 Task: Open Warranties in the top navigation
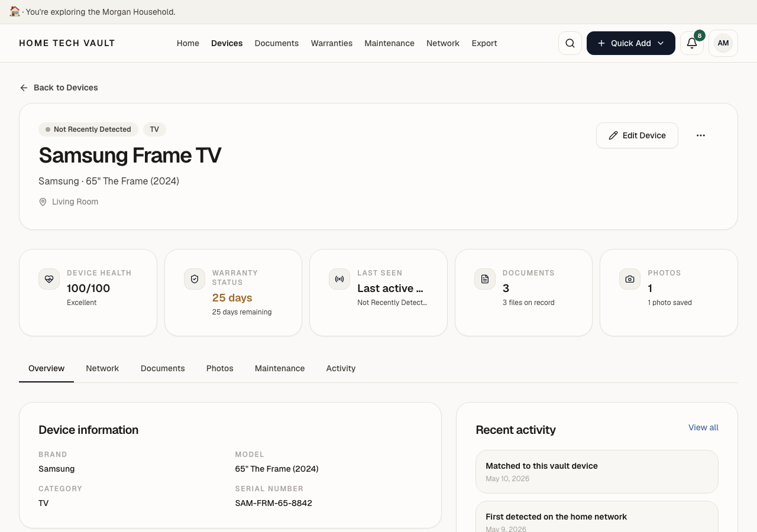coord(332,43)
